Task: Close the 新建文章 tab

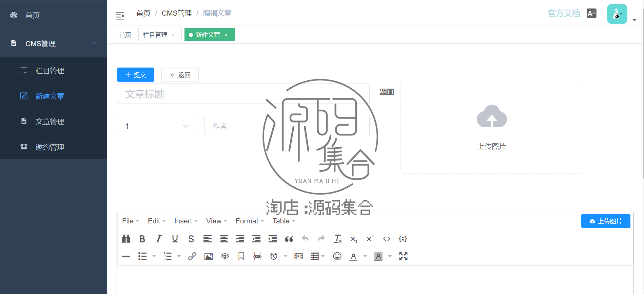Action: click(226, 35)
